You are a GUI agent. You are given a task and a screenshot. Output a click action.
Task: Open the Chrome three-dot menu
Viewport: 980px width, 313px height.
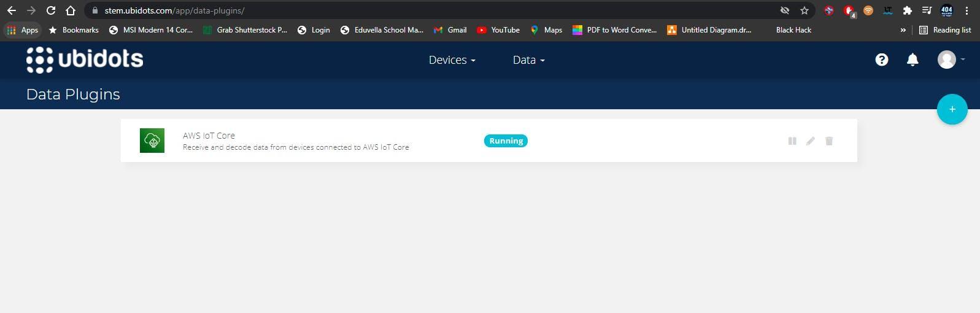point(966,10)
